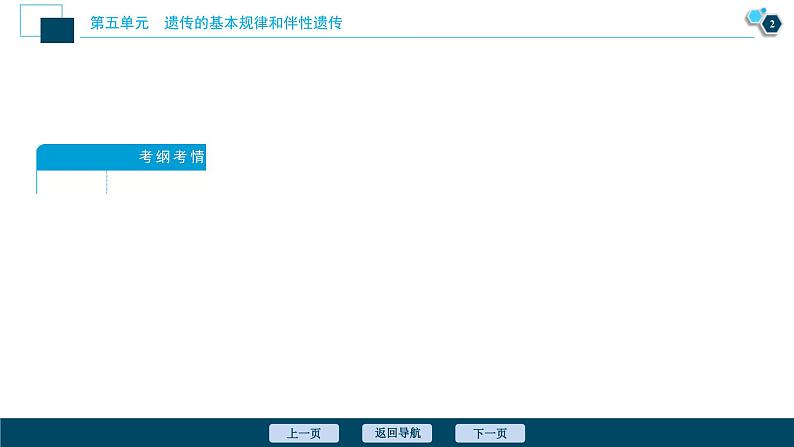Click the hexagon page number 2 badge
Viewport: 794px width, 447px height.
[x=771, y=24]
